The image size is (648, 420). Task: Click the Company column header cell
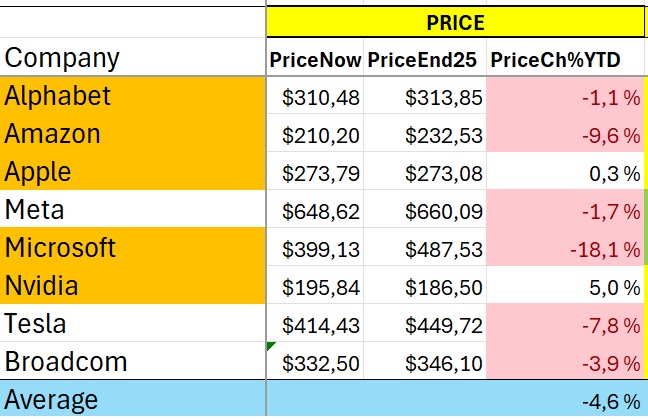coord(133,58)
